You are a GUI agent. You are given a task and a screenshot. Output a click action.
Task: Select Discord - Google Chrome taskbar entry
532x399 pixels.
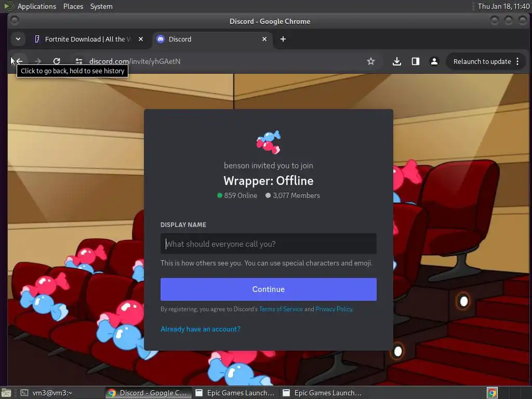tap(148, 393)
